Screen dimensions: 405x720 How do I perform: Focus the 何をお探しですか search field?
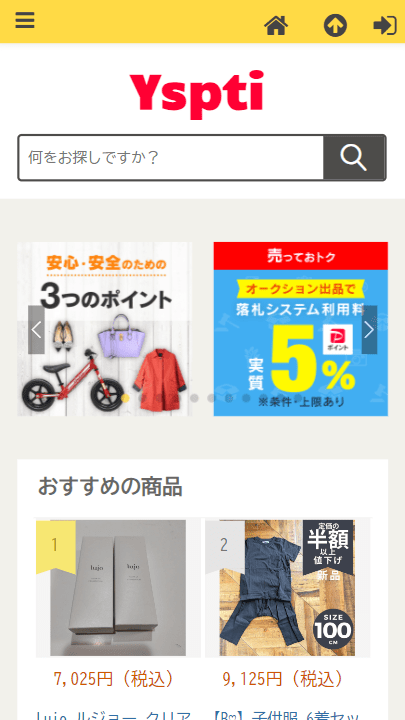coord(171,158)
